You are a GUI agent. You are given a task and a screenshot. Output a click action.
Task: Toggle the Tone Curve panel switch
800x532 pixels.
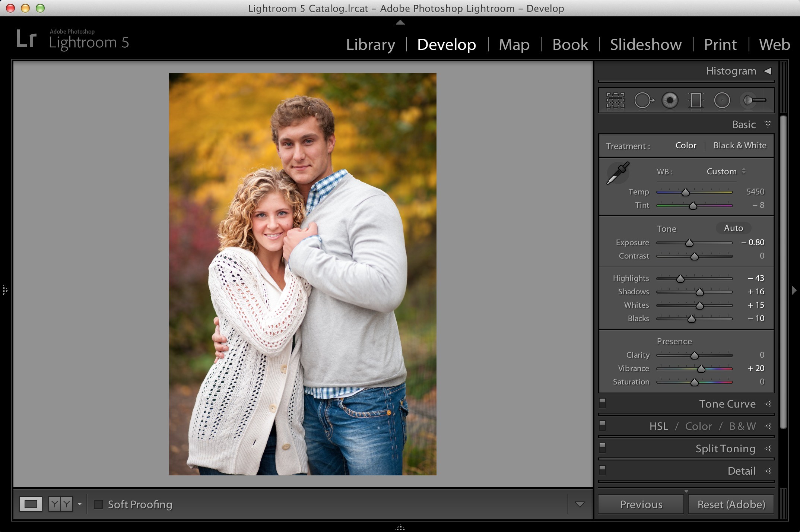[x=602, y=403]
